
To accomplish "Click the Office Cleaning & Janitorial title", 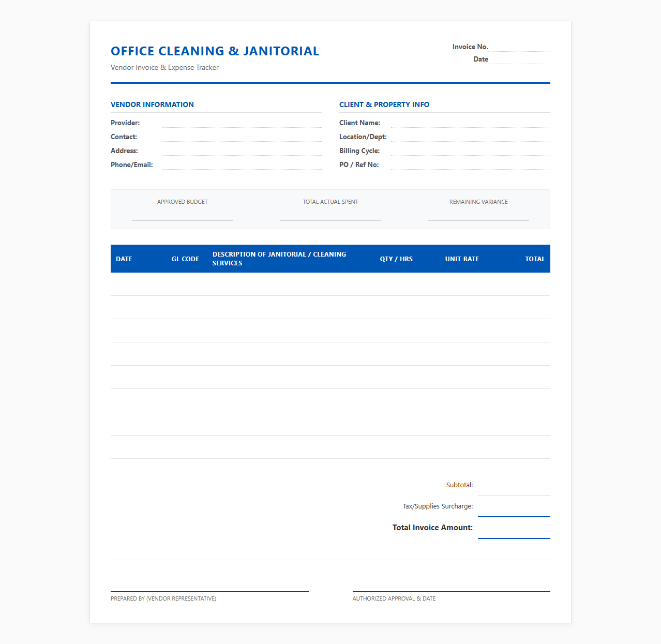I will pos(215,51).
